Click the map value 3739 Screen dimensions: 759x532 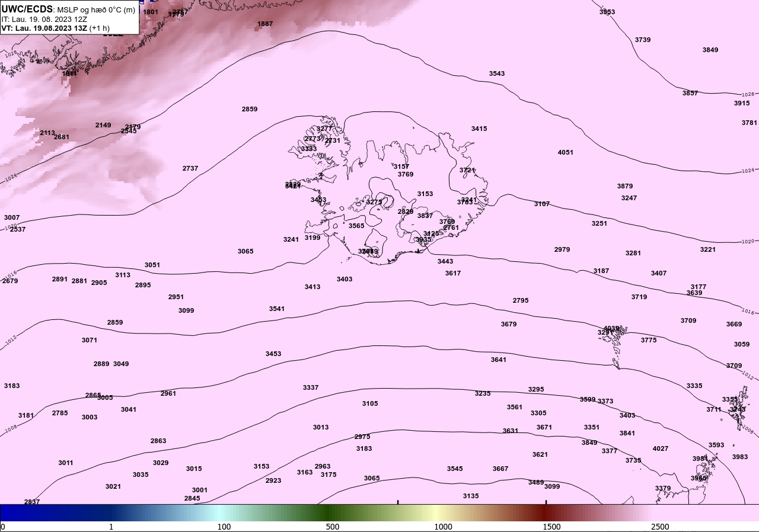point(643,40)
